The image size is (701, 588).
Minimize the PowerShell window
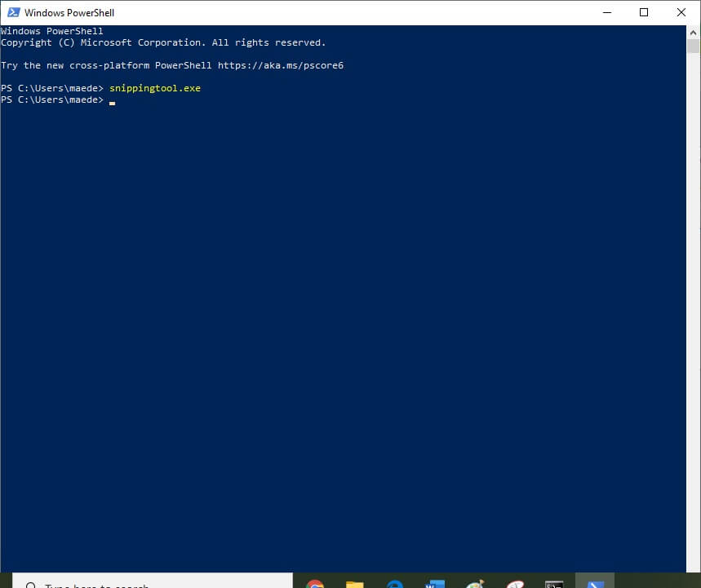point(606,12)
